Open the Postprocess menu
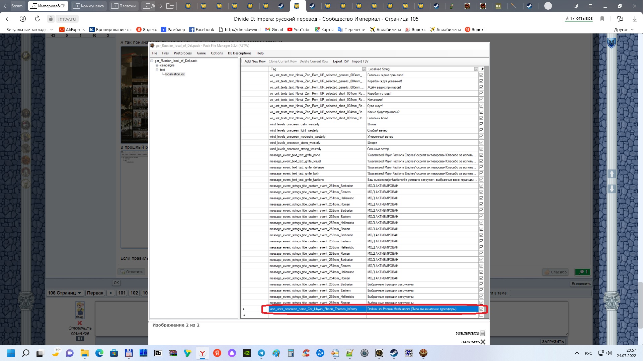The height and width of the screenshot is (361, 644). [183, 53]
